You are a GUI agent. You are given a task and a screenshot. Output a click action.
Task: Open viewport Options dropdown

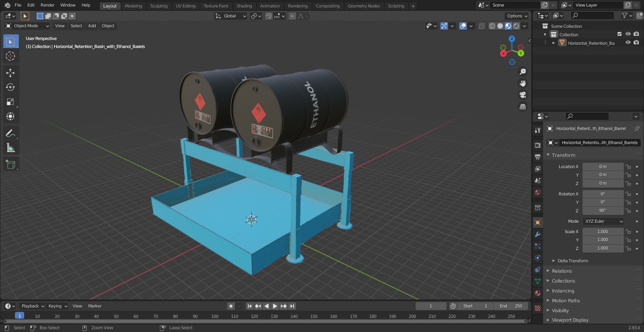[x=517, y=16]
